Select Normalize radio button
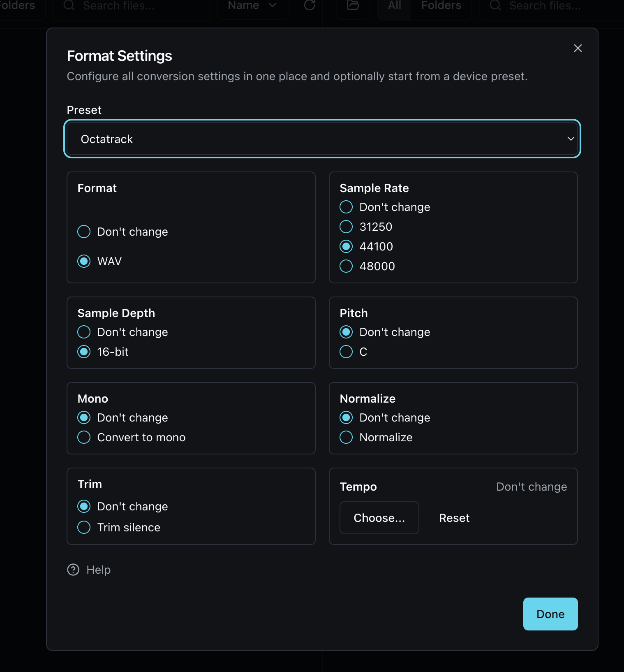The image size is (624, 672). click(346, 437)
